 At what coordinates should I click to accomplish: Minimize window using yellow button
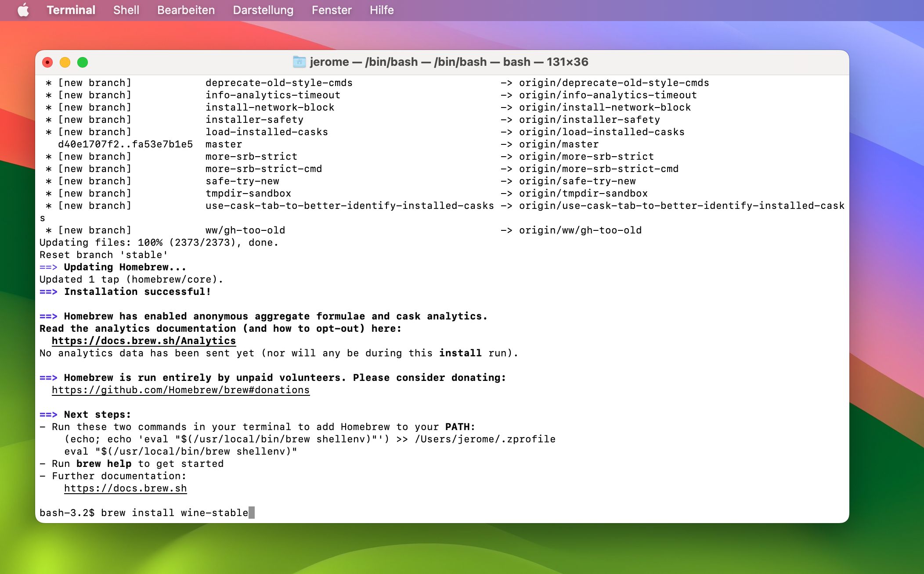[x=65, y=62]
